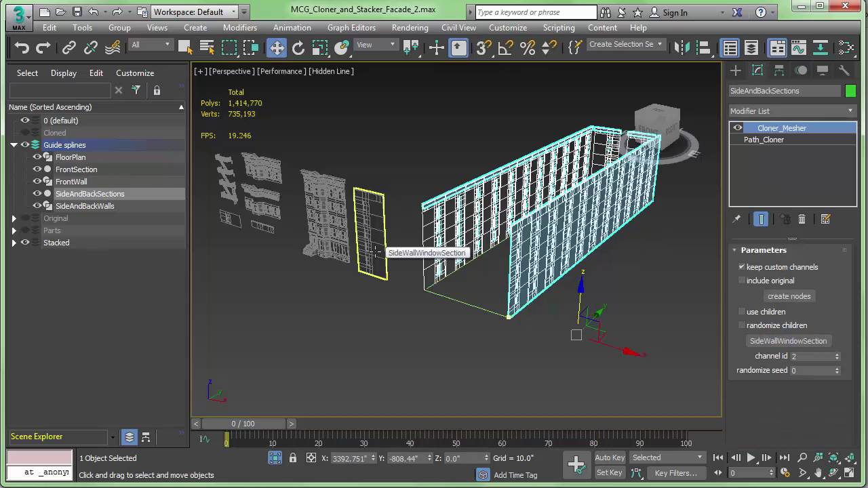Open the Modify panel tab

coord(757,70)
